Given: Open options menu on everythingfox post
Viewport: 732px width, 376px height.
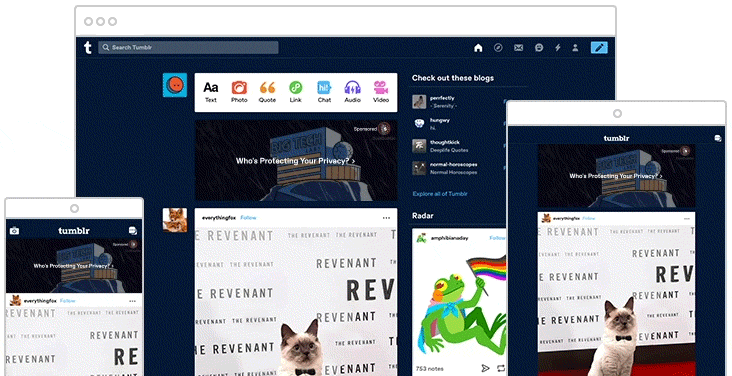Looking at the screenshot, I should (386, 218).
